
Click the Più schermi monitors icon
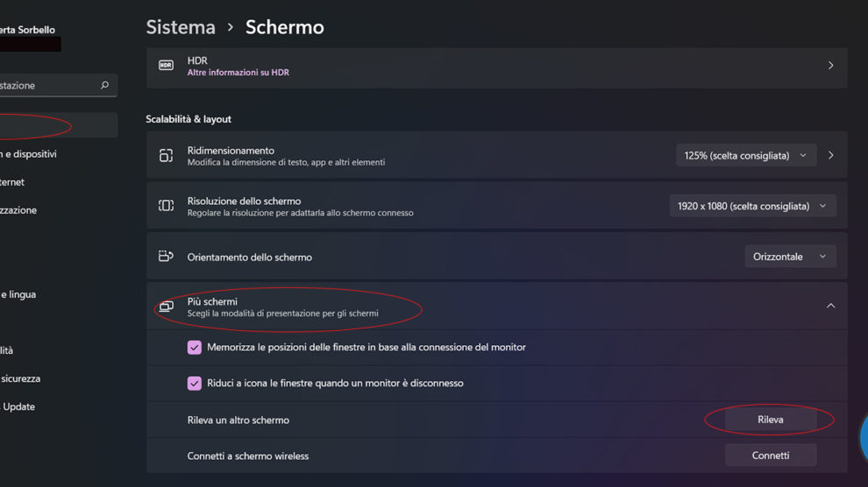(166, 307)
